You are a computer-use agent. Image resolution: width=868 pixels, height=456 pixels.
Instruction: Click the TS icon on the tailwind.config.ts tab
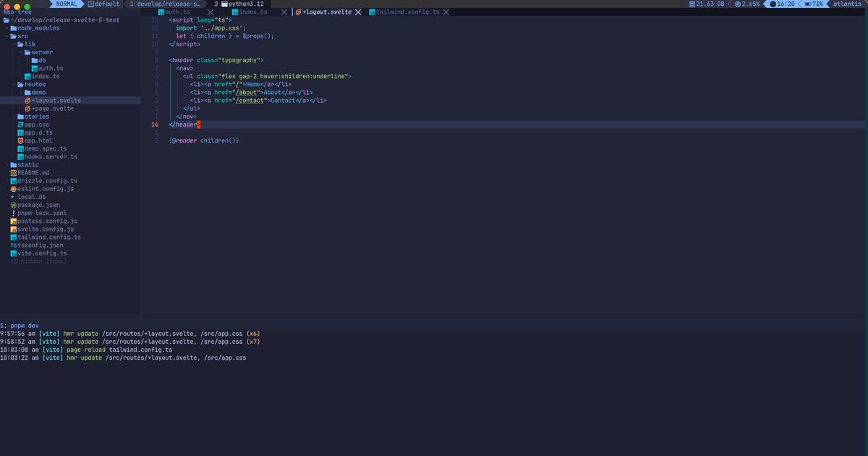pos(371,12)
